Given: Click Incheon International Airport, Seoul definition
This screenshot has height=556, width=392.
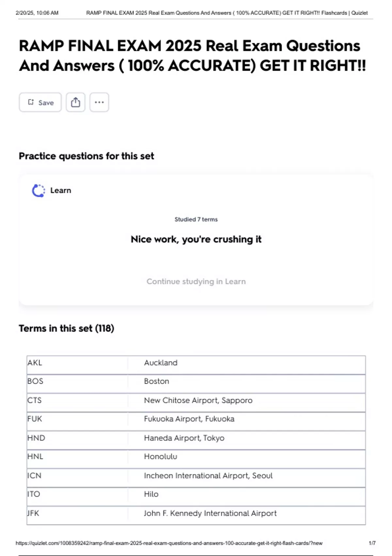Looking at the screenshot, I should point(208,476).
